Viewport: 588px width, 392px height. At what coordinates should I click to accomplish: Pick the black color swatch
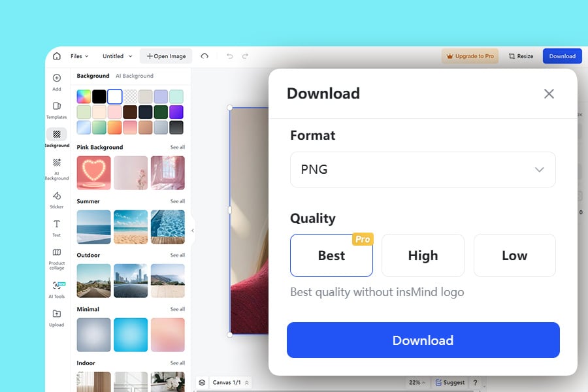click(x=99, y=97)
